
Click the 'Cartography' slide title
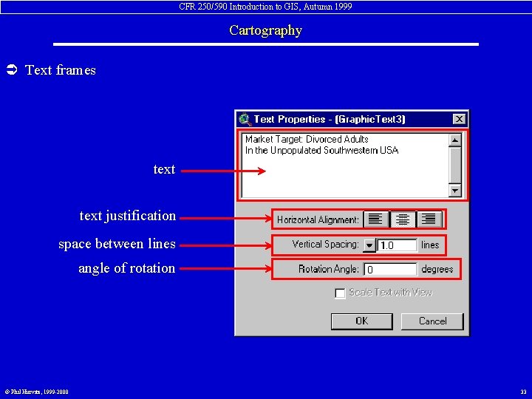(x=266, y=30)
